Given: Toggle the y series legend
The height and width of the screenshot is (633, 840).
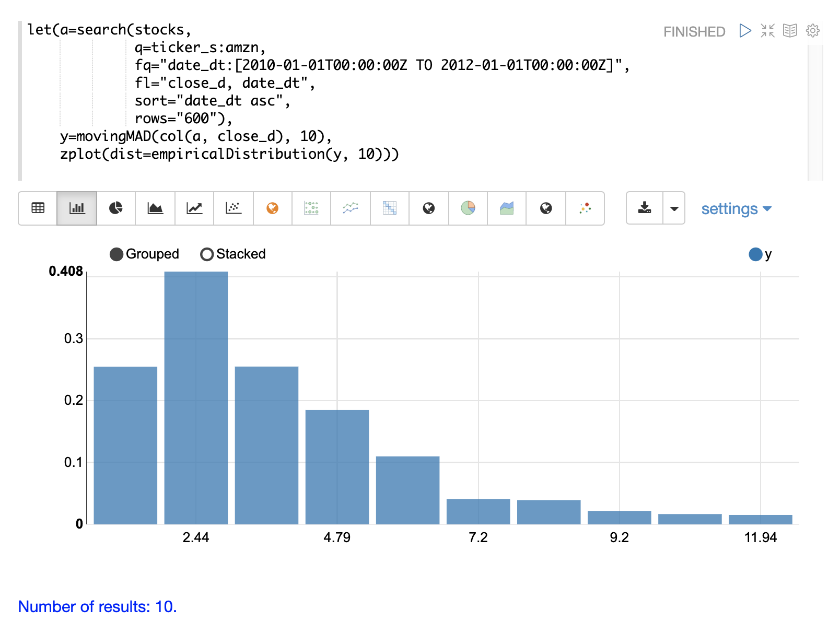Looking at the screenshot, I should coord(755,254).
